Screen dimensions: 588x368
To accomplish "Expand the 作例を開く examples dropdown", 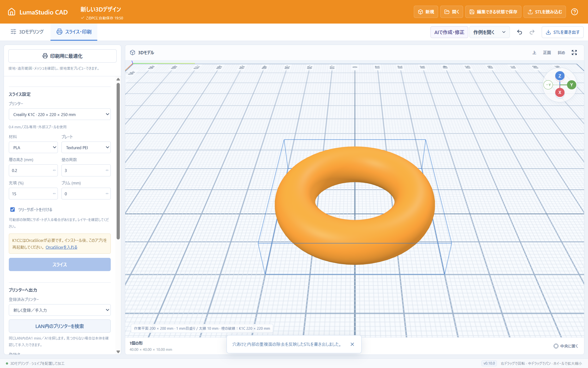I will 490,32.
